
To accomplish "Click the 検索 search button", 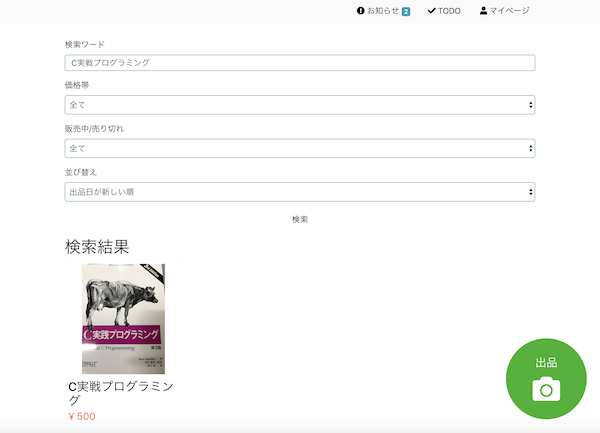I will coord(300,219).
